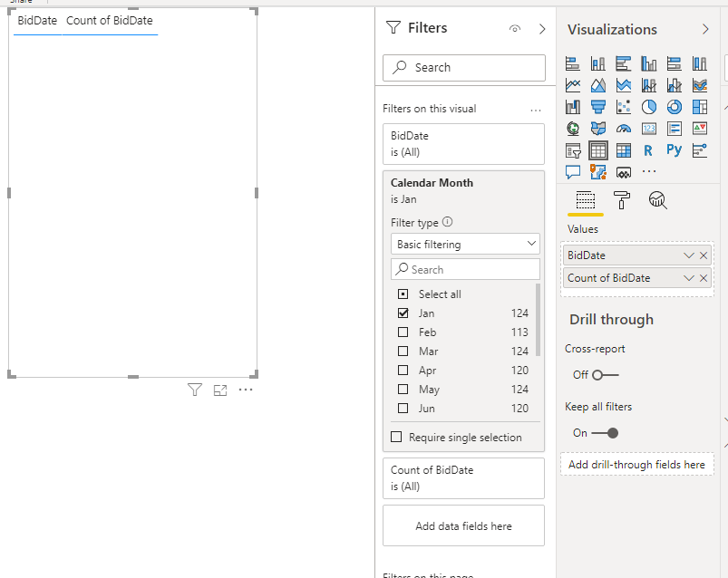Click the Calendar Month value search box
Viewport: 728px width, 578px height.
(465, 269)
